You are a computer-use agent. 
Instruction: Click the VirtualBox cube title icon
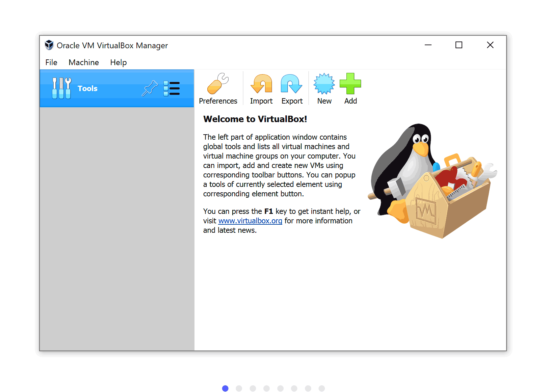49,45
